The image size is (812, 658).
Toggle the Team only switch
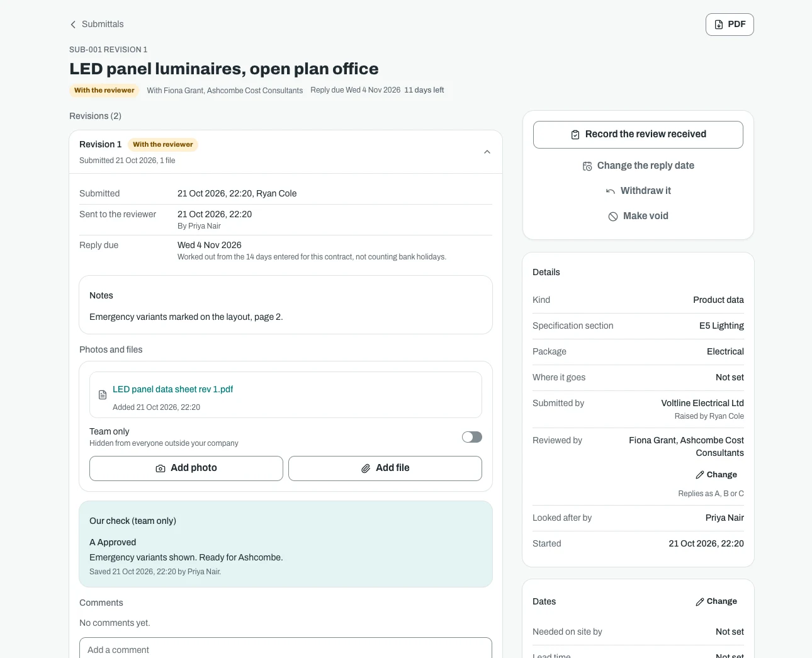coord(472,437)
